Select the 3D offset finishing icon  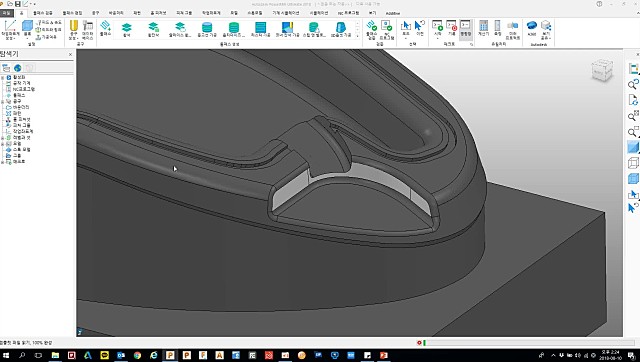coord(341,27)
